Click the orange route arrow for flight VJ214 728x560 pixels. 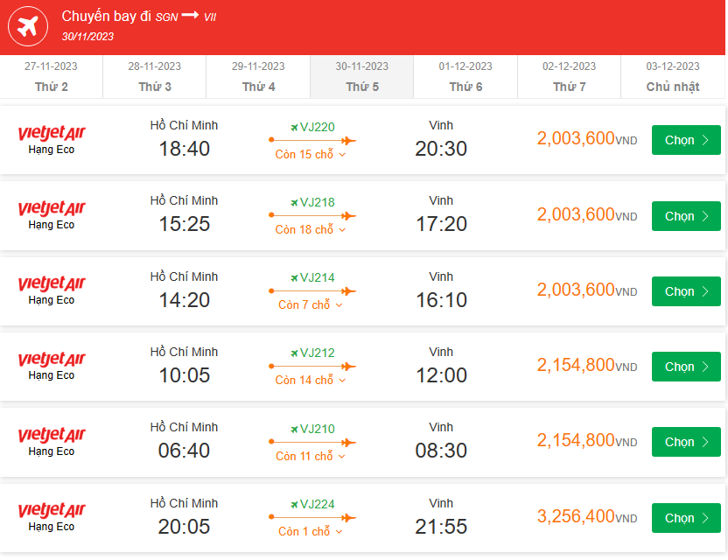pyautogui.click(x=311, y=291)
